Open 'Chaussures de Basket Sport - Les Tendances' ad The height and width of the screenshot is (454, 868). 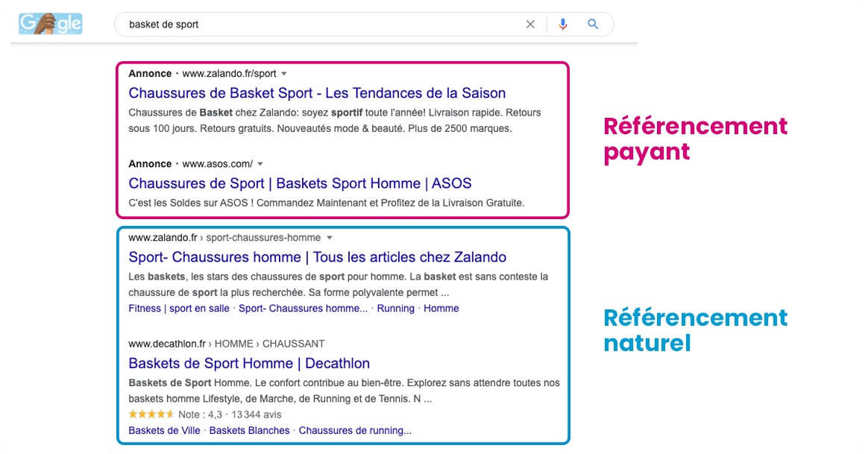(317, 93)
